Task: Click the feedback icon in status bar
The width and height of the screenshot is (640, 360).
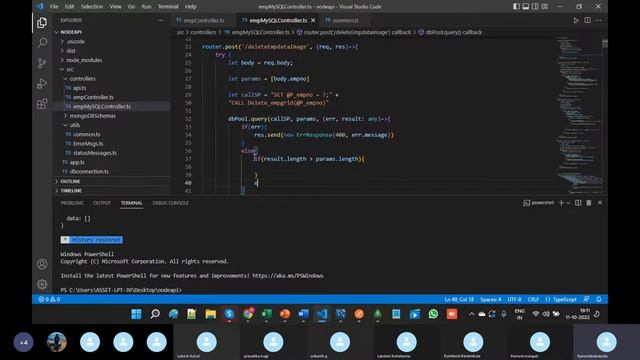Action: (x=586, y=299)
